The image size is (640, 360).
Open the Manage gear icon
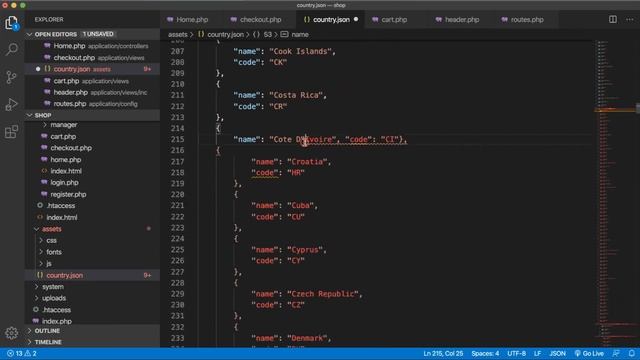coord(11,333)
